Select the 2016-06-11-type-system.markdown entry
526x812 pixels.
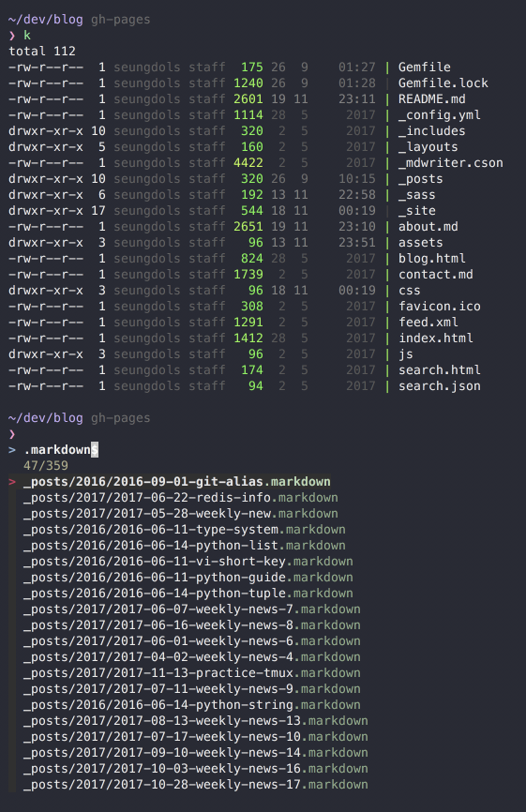tap(185, 529)
